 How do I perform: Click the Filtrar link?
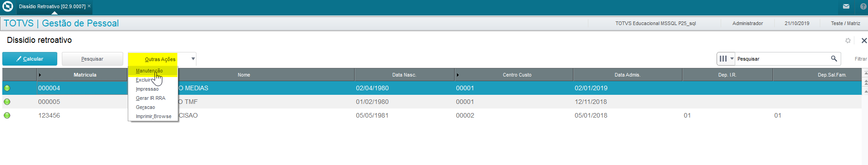click(860, 59)
